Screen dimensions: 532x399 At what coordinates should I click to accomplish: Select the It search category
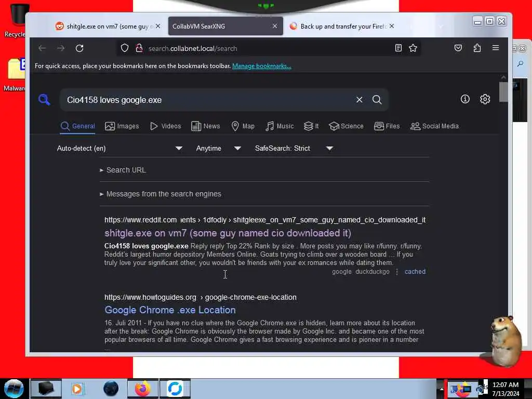(311, 126)
